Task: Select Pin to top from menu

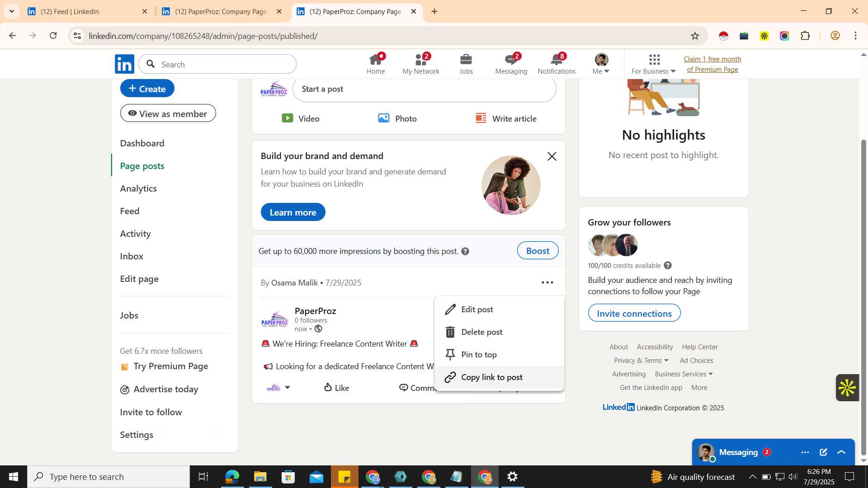Action: click(499, 355)
